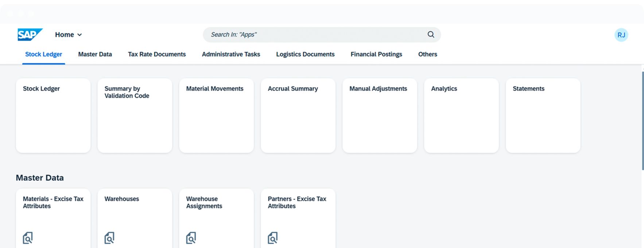Launch the Material Movements tile
644x248 pixels.
tap(217, 115)
